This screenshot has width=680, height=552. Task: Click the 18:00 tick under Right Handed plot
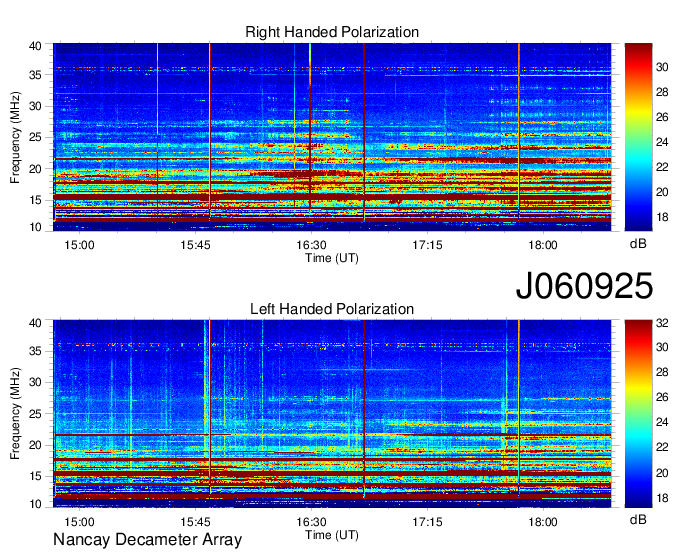pos(543,245)
